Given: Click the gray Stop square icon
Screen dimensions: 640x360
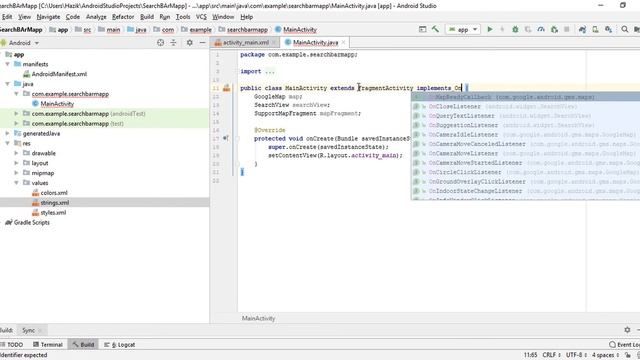Looking at the screenshot, I should click(567, 29).
